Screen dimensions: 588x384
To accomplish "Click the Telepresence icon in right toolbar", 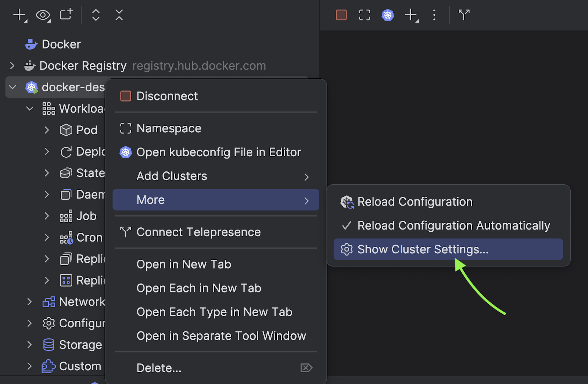I will (464, 15).
